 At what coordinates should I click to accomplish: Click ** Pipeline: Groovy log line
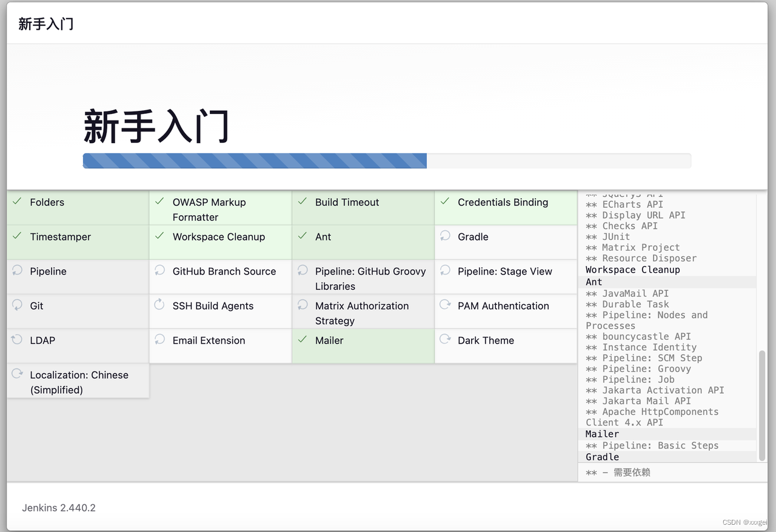coord(638,368)
